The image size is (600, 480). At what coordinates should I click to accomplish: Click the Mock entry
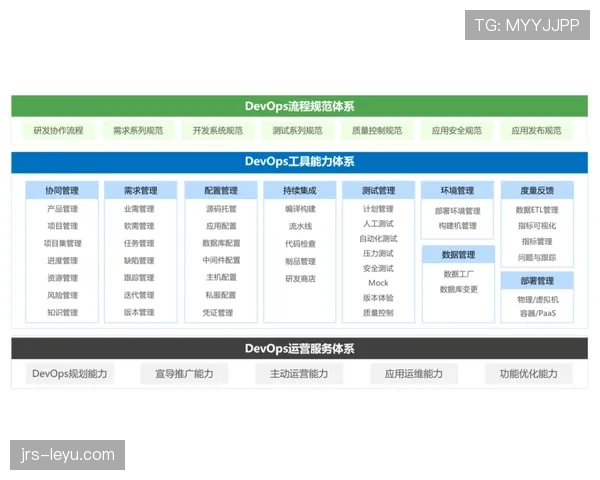[x=378, y=283]
